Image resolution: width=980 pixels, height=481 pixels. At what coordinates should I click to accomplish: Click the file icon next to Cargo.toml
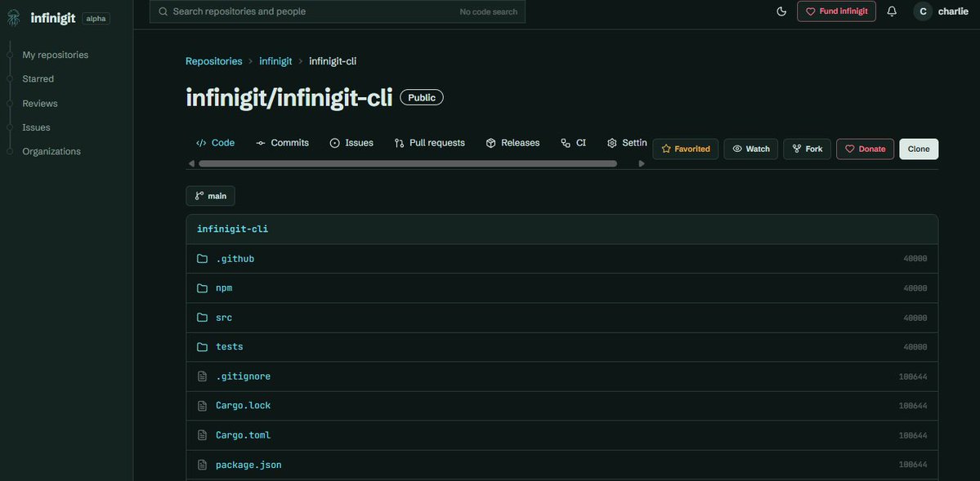(x=202, y=435)
